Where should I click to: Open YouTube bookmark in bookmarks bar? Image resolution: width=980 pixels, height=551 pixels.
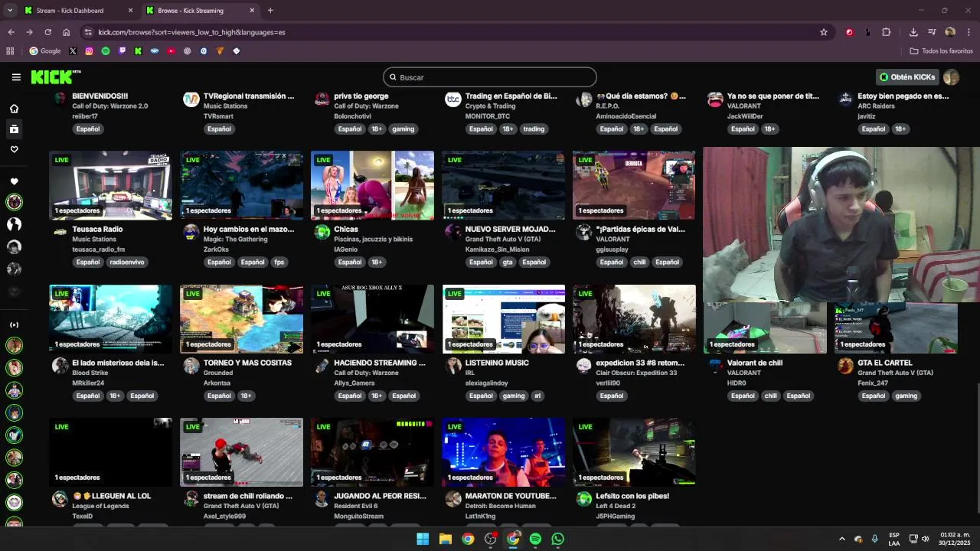[171, 51]
